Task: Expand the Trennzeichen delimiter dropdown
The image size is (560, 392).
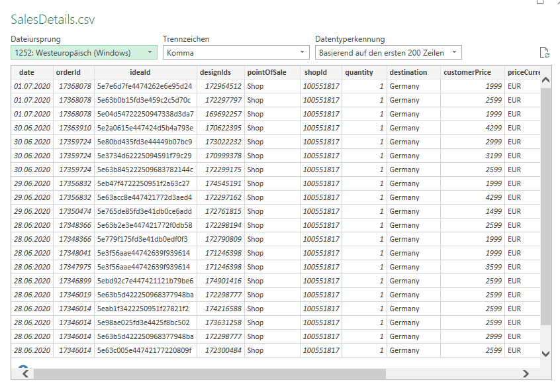Action: (236, 52)
